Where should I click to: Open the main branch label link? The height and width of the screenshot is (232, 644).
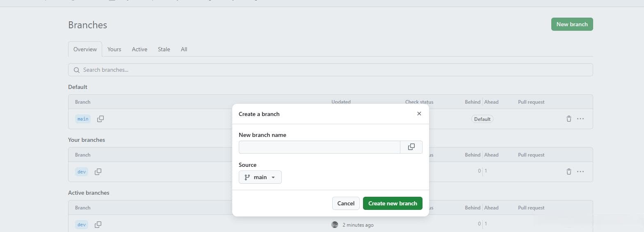coord(83,119)
